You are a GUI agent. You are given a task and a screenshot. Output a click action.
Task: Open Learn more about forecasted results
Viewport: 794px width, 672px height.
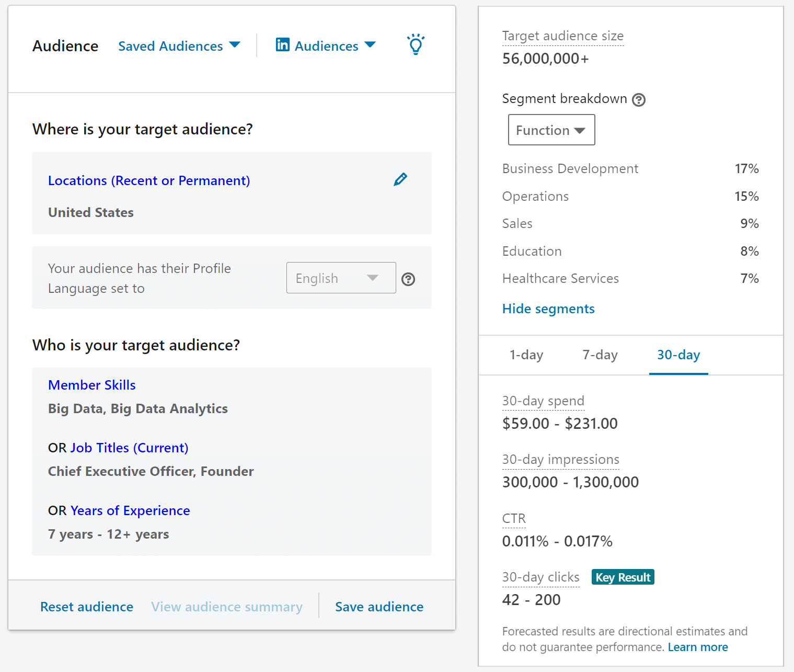(x=697, y=647)
